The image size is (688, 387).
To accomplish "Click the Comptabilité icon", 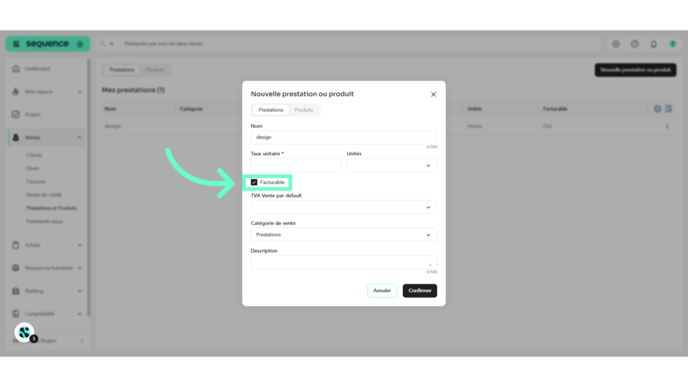I will click(x=16, y=314).
